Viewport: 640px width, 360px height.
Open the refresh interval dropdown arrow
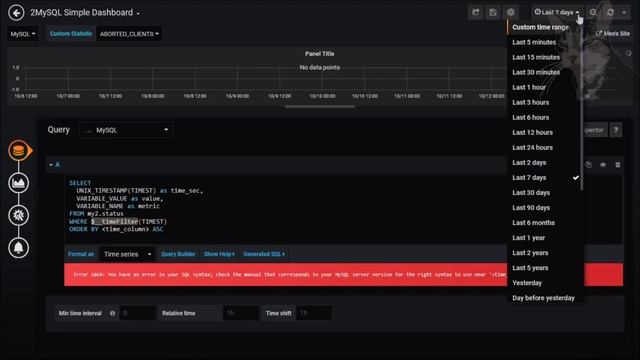[x=624, y=13]
